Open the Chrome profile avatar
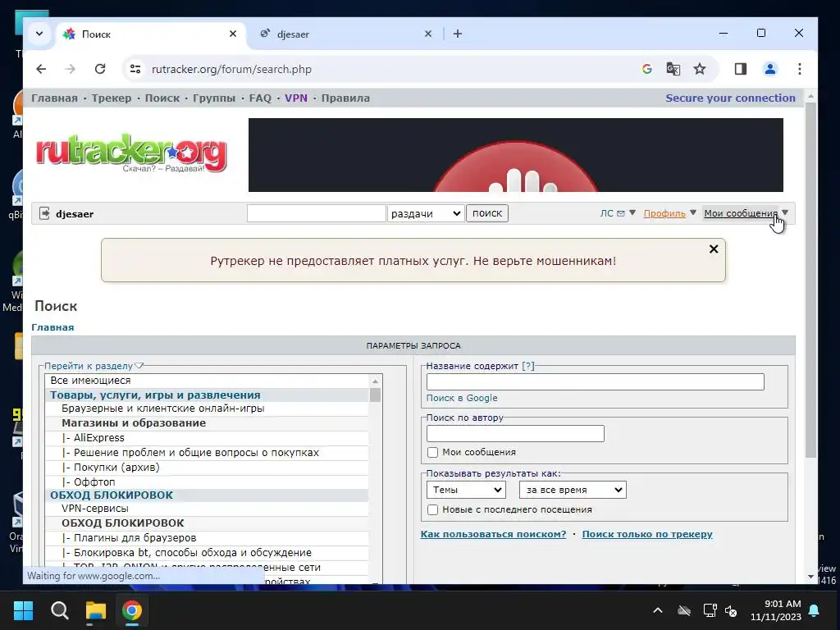Viewport: 840px width, 630px height. [x=770, y=69]
